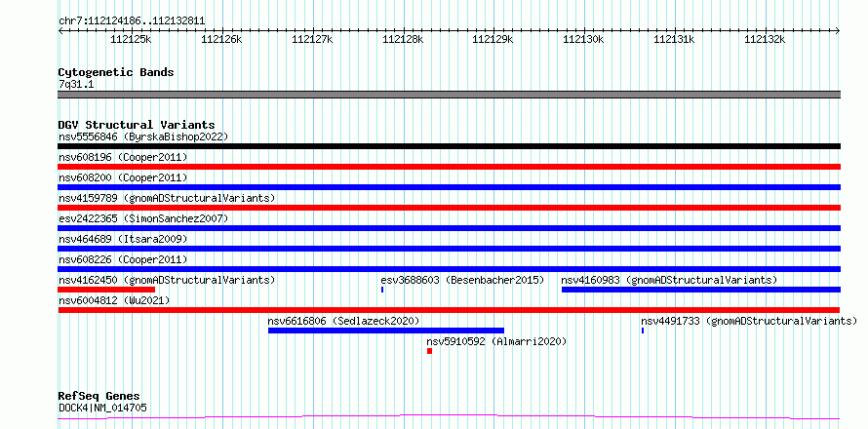Click the Cytogenetic Bands track title
This screenshot has width=868, height=429.
point(116,72)
